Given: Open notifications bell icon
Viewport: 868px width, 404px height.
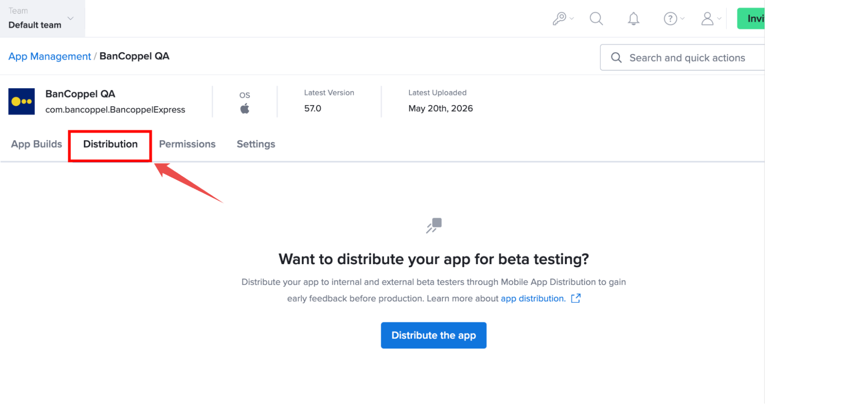Looking at the screenshot, I should tap(634, 19).
